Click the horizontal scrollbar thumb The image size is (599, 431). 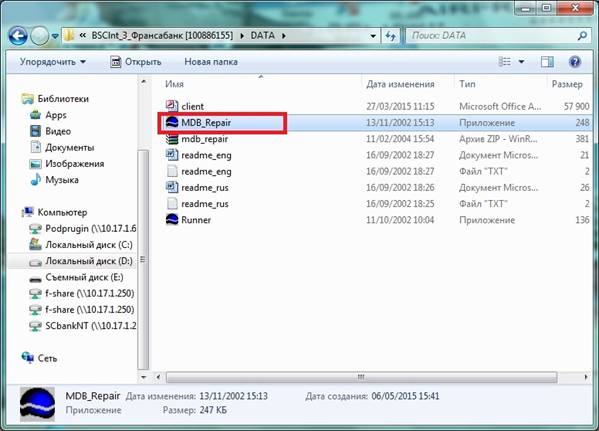click(x=361, y=377)
